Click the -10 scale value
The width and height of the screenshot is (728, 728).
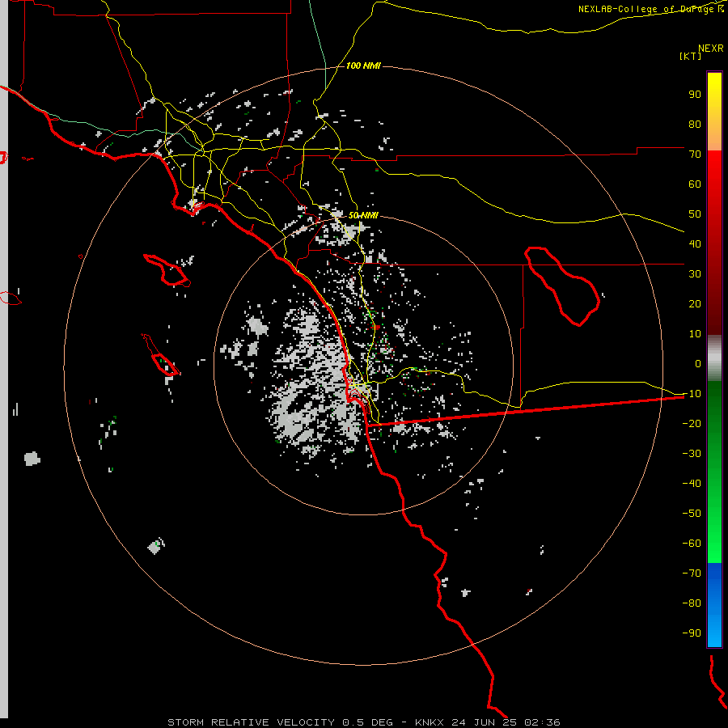click(692, 394)
